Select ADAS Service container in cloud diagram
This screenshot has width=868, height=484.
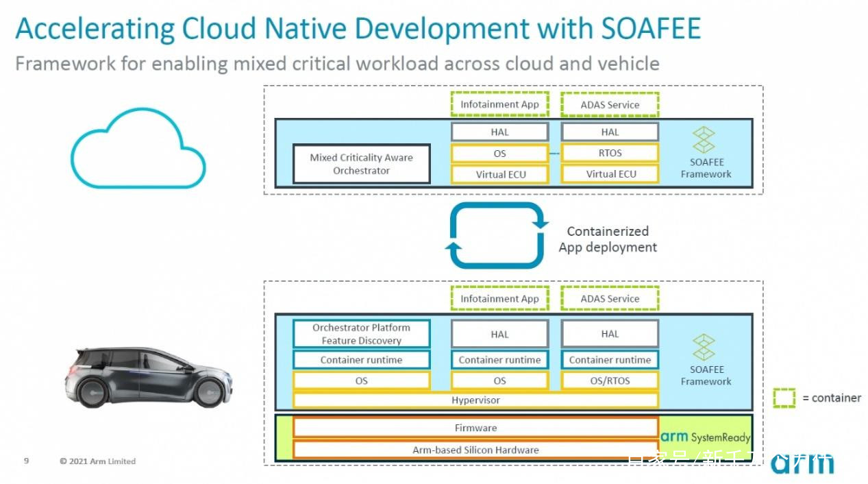pos(610,104)
